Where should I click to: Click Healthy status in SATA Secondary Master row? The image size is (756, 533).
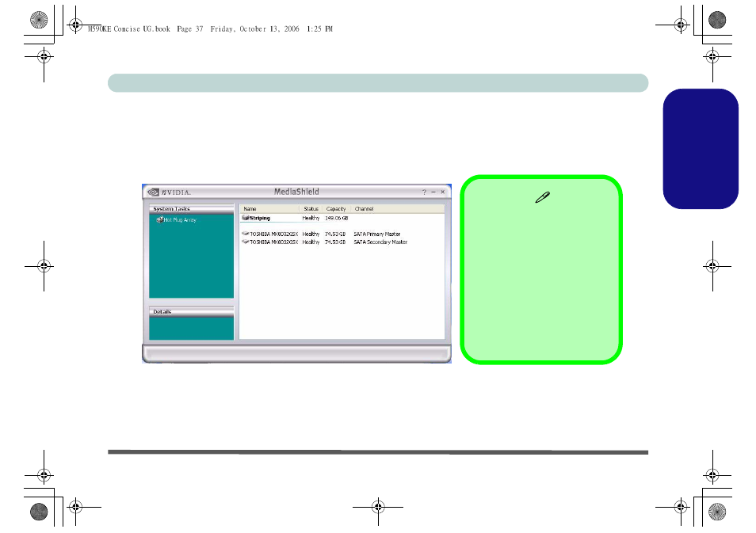311,242
